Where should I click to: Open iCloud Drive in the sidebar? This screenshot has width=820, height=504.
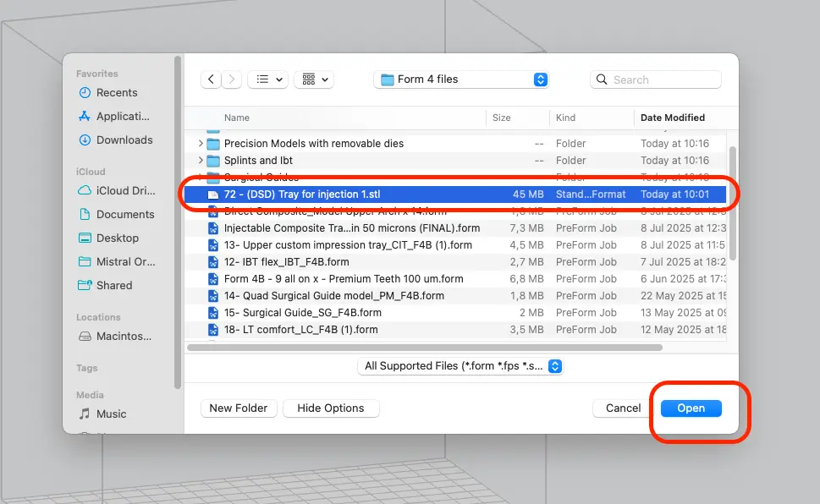(x=125, y=191)
